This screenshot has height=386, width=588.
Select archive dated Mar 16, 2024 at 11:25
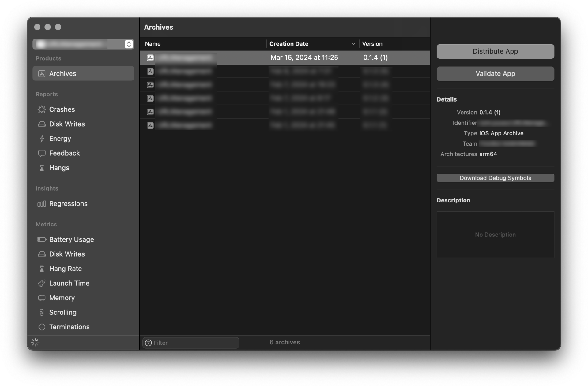coord(285,58)
